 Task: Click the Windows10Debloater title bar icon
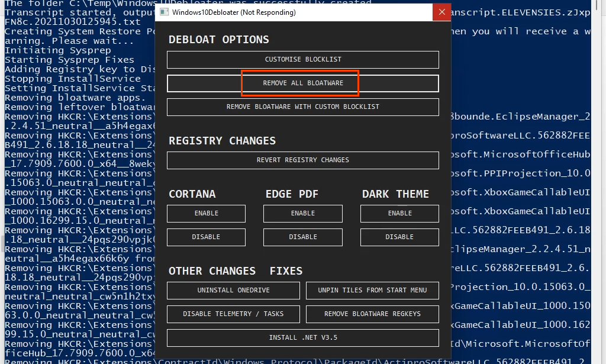pos(165,12)
